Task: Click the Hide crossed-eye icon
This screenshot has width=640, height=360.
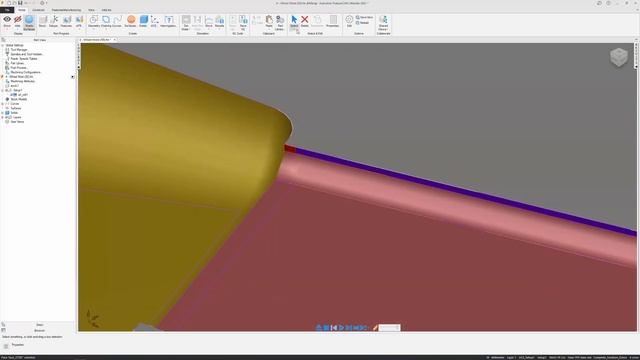Action: point(18,20)
